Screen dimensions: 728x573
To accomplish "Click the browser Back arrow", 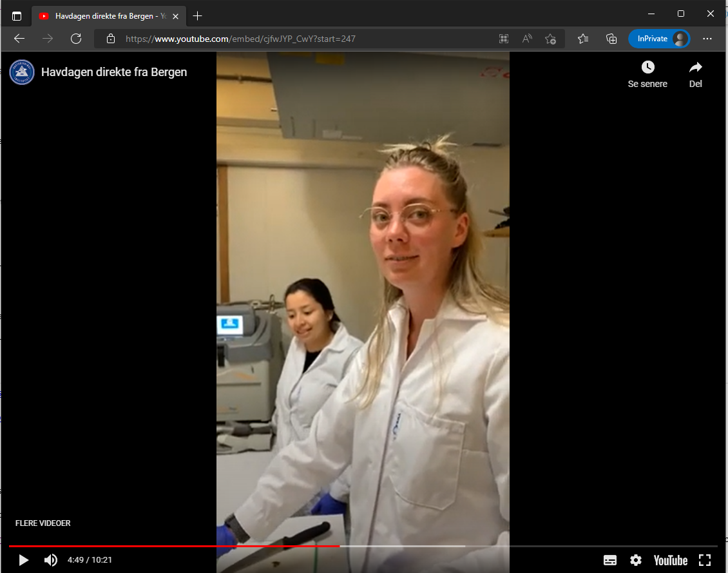I will pyautogui.click(x=19, y=39).
